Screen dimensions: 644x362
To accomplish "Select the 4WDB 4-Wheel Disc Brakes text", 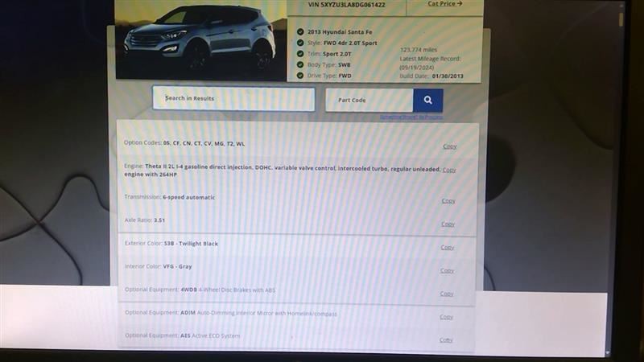I will pos(228,290).
